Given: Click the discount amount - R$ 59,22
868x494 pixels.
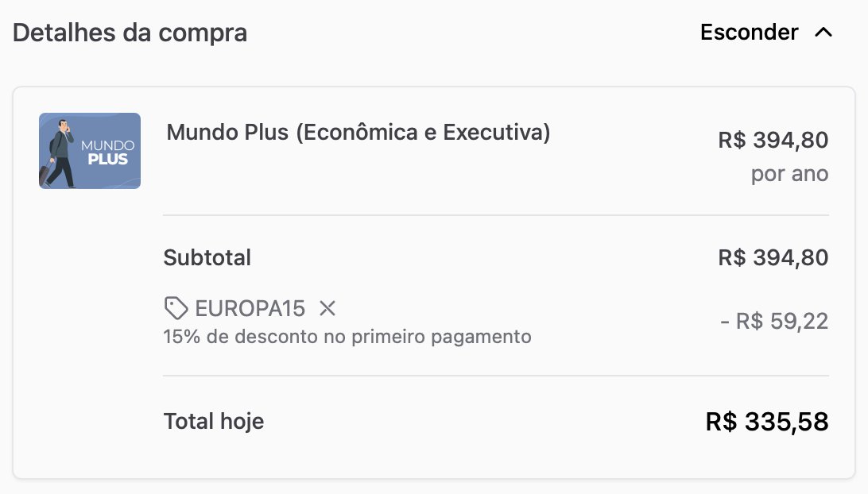Looking at the screenshot, I should [774, 322].
